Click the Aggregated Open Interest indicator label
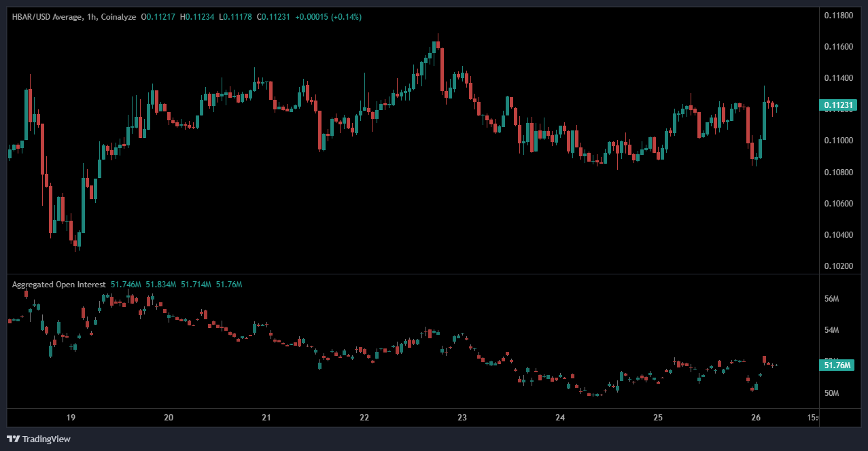868x451 pixels. (58, 285)
